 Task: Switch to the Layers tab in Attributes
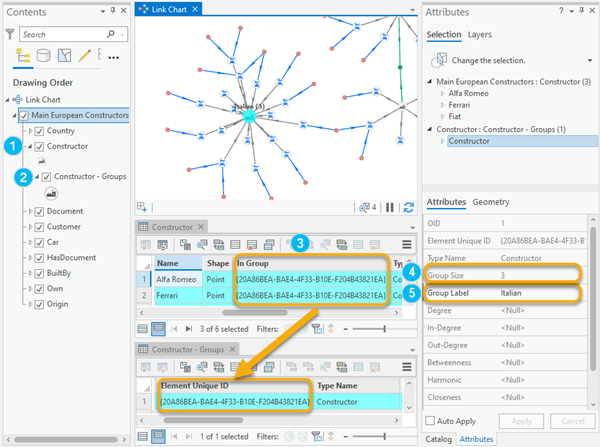[479, 34]
